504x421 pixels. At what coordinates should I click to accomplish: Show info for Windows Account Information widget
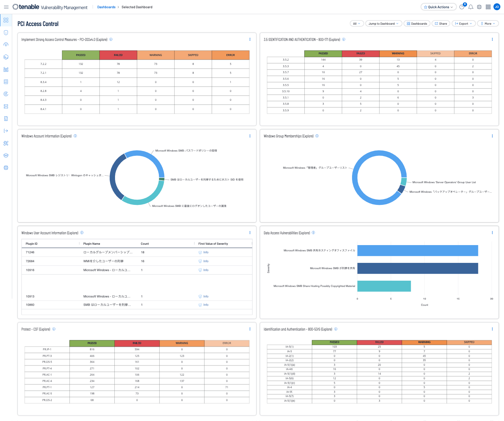[75, 136]
